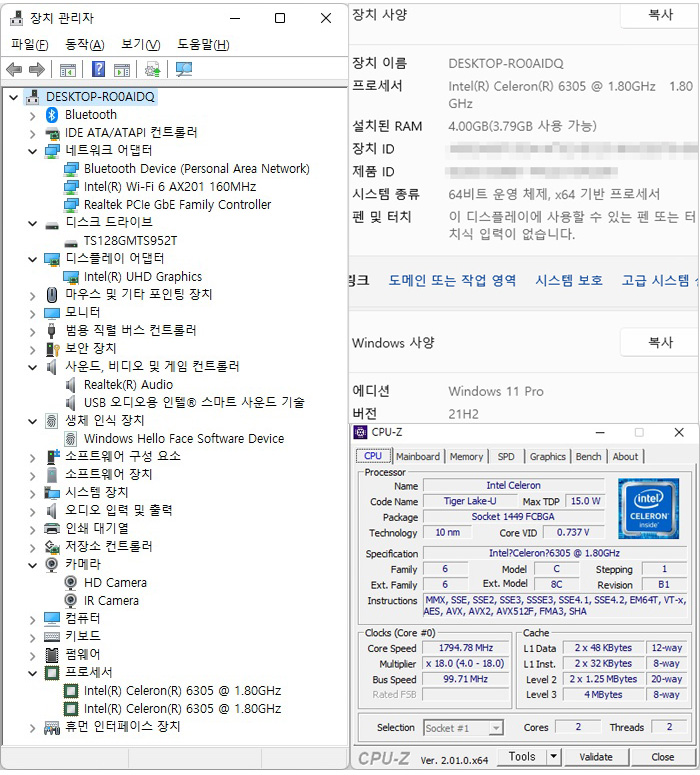Click the Specification field in CPU-Z
This screenshot has width=700, height=775.
554,553
